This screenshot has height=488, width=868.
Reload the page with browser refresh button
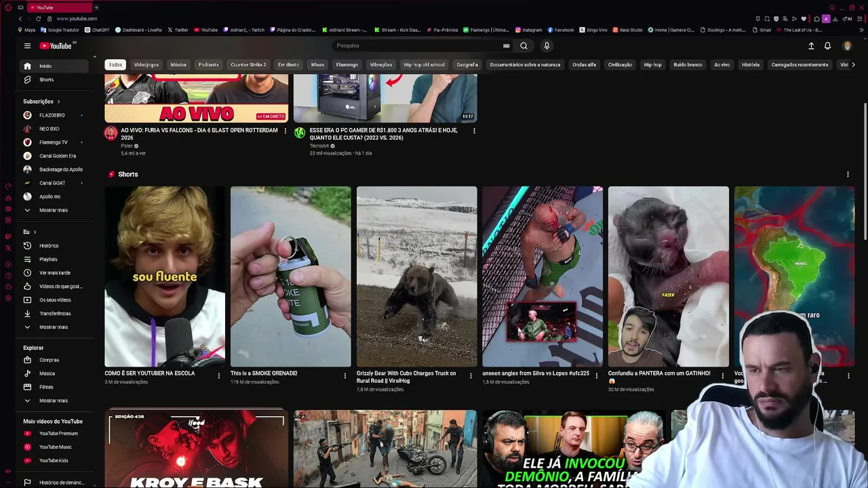coord(38,18)
